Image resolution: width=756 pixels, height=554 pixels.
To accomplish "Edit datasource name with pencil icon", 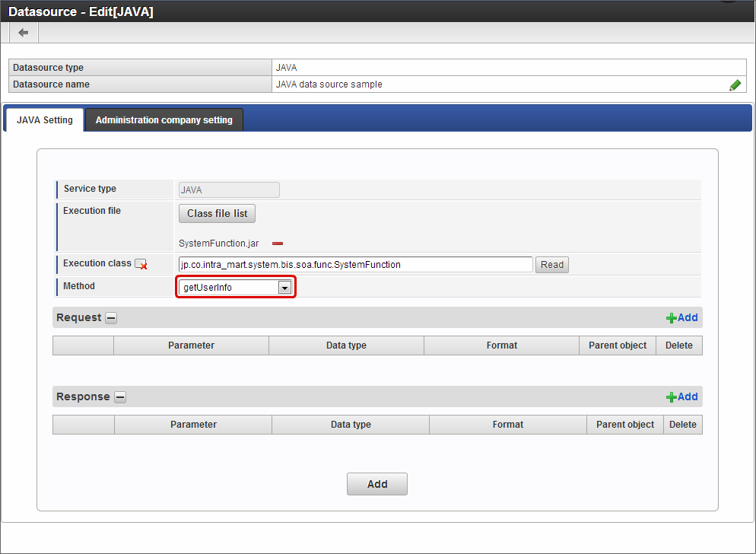I will 735,85.
